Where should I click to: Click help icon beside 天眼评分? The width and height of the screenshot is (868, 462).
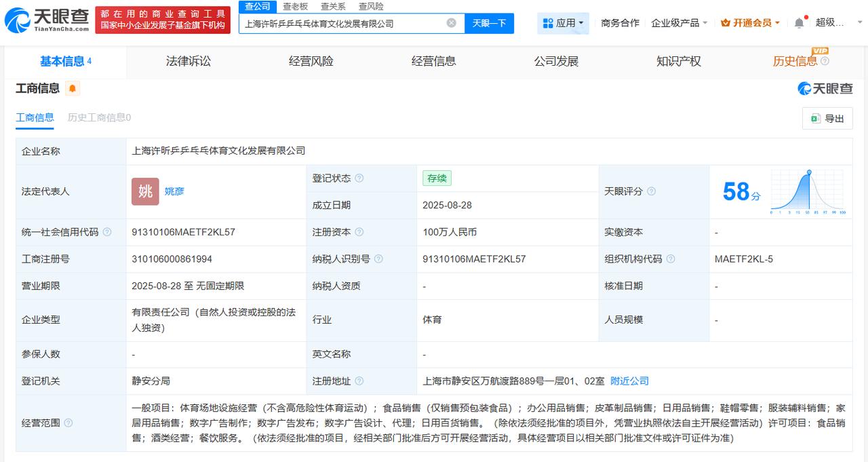point(651,192)
